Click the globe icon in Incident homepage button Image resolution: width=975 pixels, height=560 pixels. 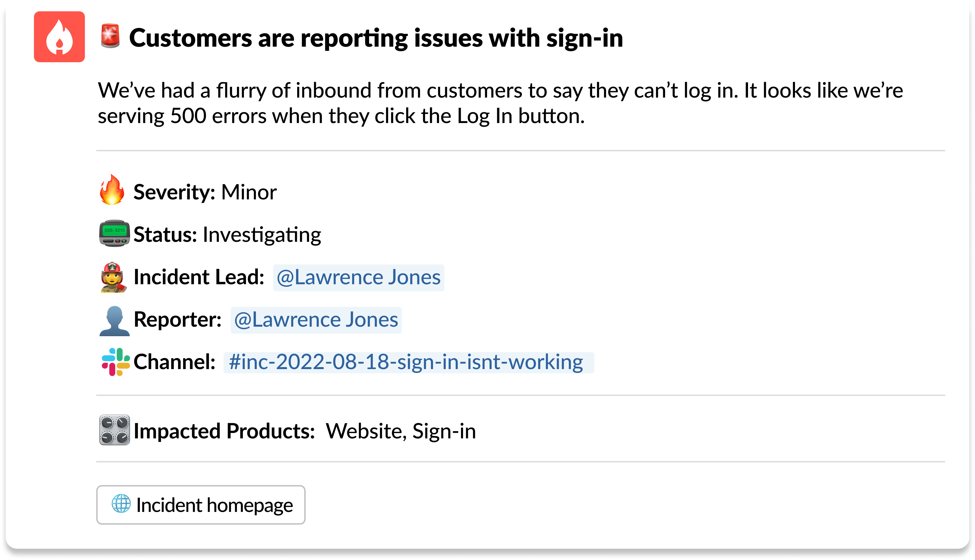tap(121, 503)
